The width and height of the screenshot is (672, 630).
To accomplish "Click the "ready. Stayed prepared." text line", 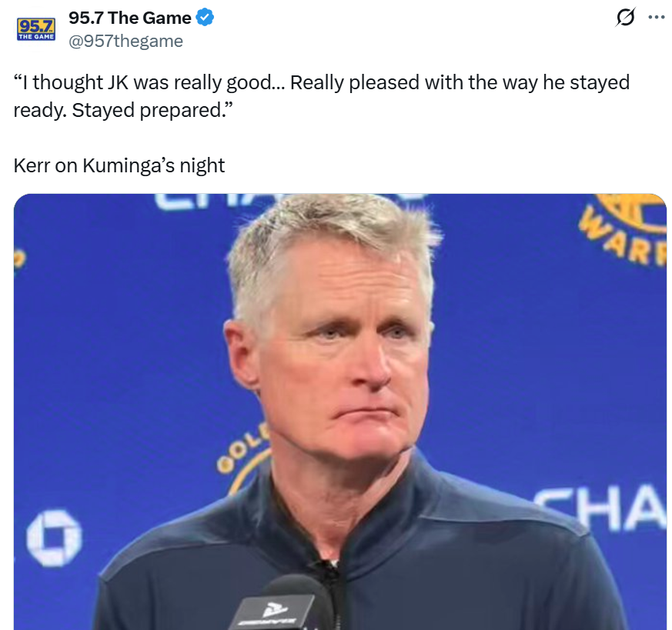I will click(123, 110).
